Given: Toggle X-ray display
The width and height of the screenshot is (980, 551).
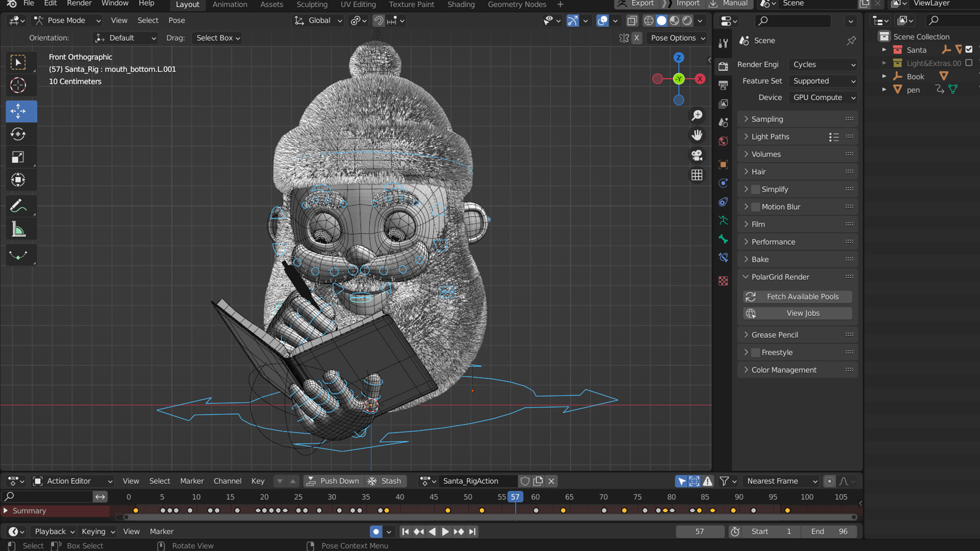Looking at the screenshot, I should click(632, 21).
